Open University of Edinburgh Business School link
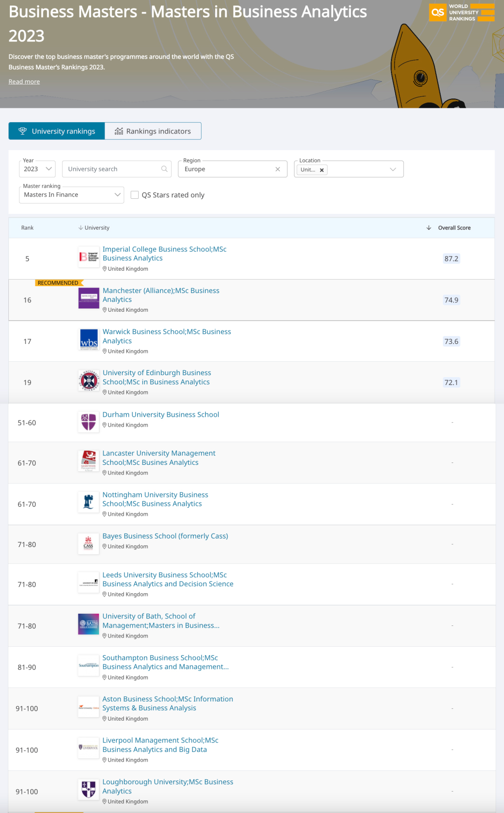 (x=157, y=377)
